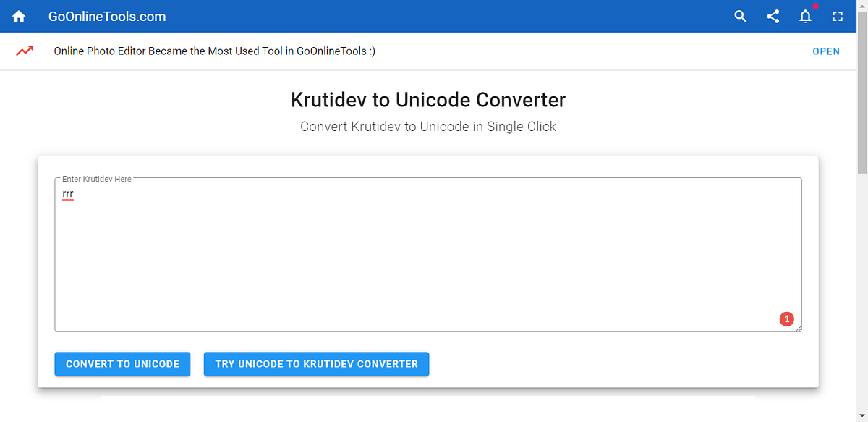Click the red circle badge showing 1
This screenshot has width=868, height=422.
tap(787, 318)
